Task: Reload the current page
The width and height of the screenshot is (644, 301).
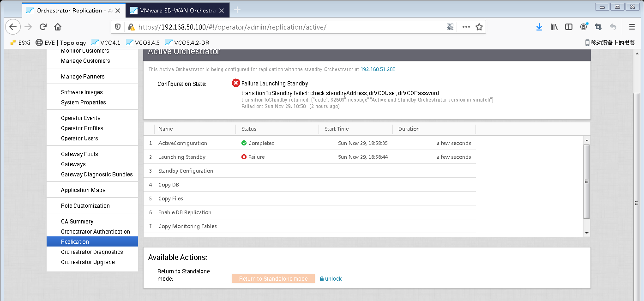Action: pos(43,27)
